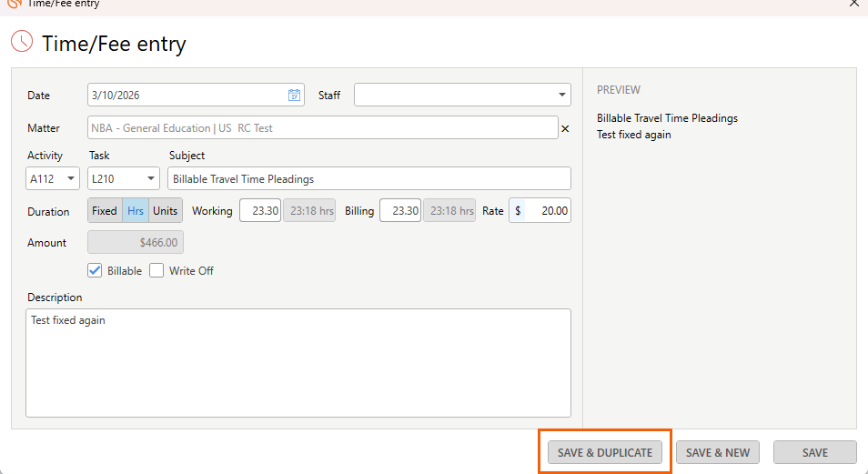
Task: Click into the Description text area
Action: (298, 362)
